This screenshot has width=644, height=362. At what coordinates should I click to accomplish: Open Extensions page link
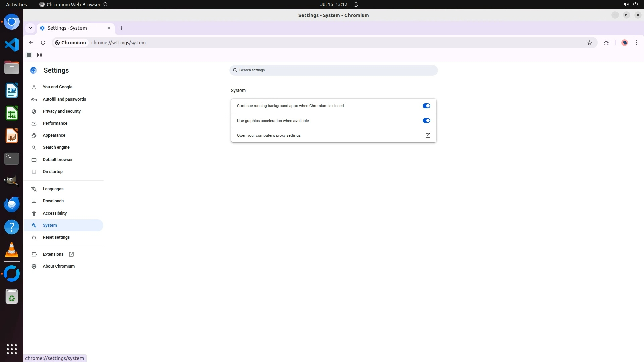click(x=53, y=254)
